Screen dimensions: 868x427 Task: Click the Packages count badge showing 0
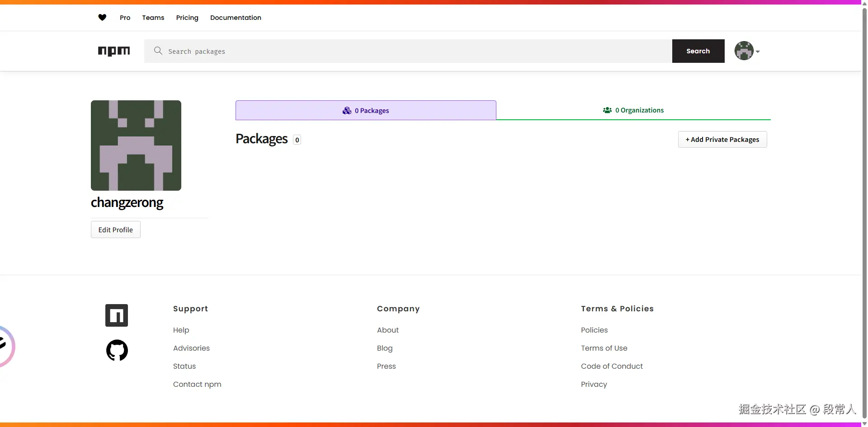coord(297,140)
